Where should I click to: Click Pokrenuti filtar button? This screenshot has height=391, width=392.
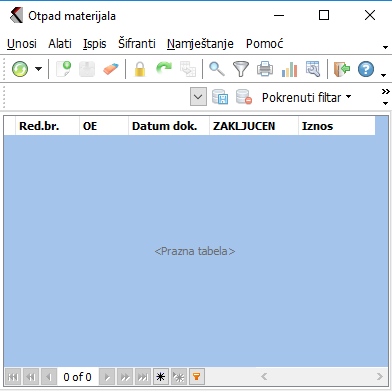306,98
